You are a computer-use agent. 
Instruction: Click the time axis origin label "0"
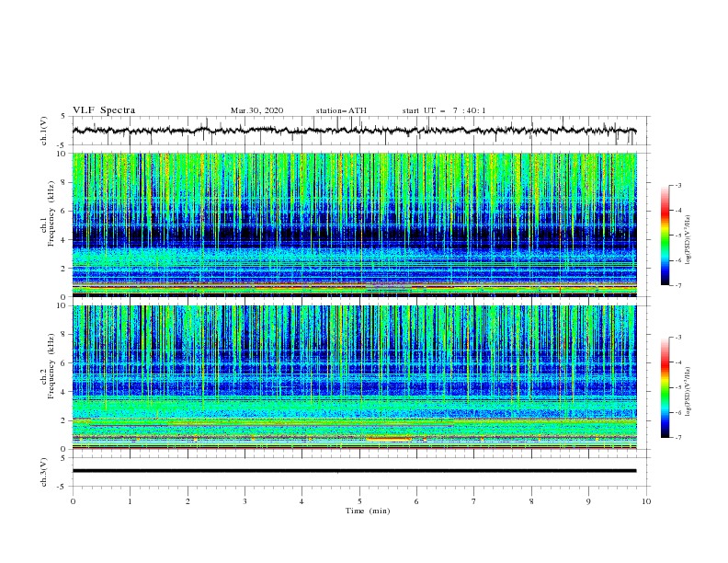click(73, 501)
